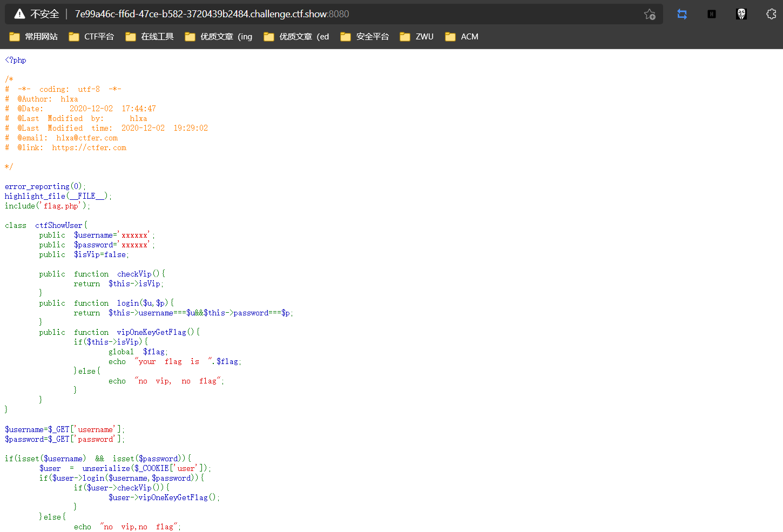Open the anonymous mask extension icon
Image resolution: width=783 pixels, height=532 pixels.
coord(741,15)
